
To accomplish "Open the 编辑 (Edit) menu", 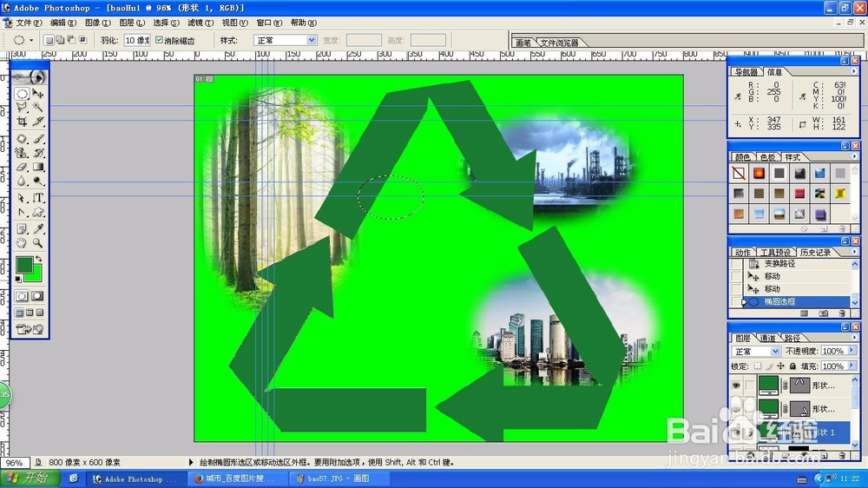I will point(63,23).
